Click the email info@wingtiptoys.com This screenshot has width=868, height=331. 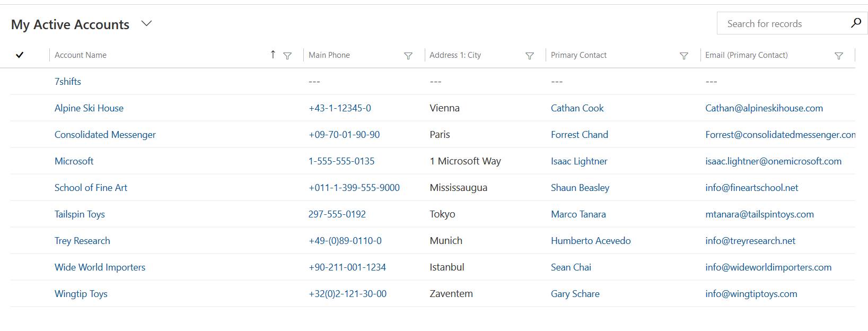tap(751, 294)
